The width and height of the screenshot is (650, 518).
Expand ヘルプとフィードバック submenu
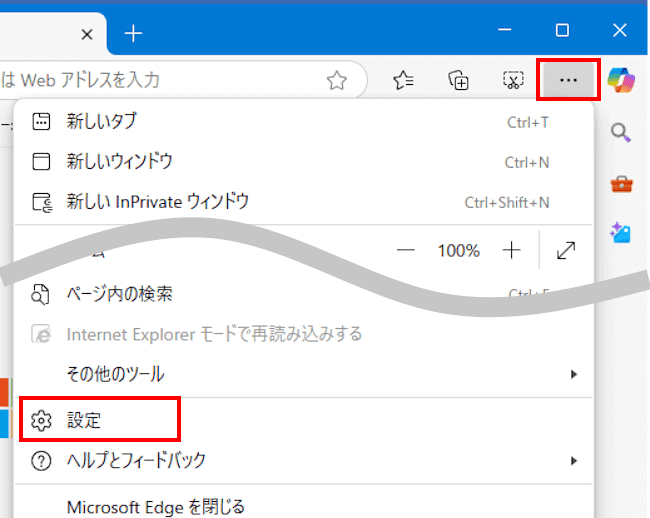[x=303, y=460]
